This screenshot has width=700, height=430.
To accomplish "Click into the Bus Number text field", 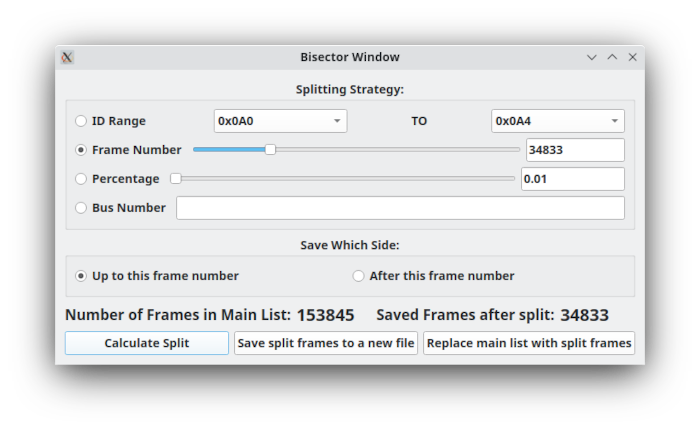I will pos(400,208).
